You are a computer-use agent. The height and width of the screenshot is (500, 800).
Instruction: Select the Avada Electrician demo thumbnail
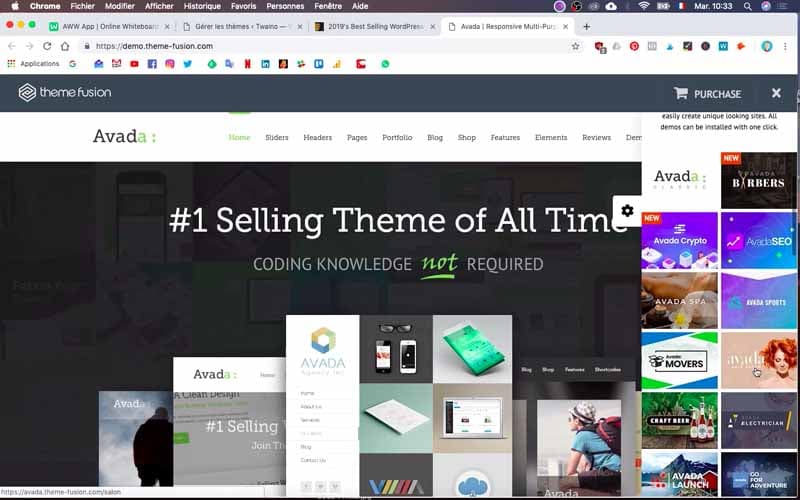pos(759,420)
